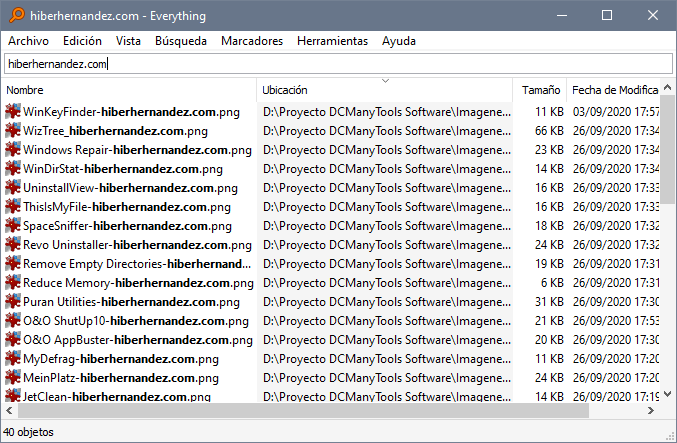Click the icon of Puran Utilities file
This screenshot has width=677, height=443.
pos(13,301)
